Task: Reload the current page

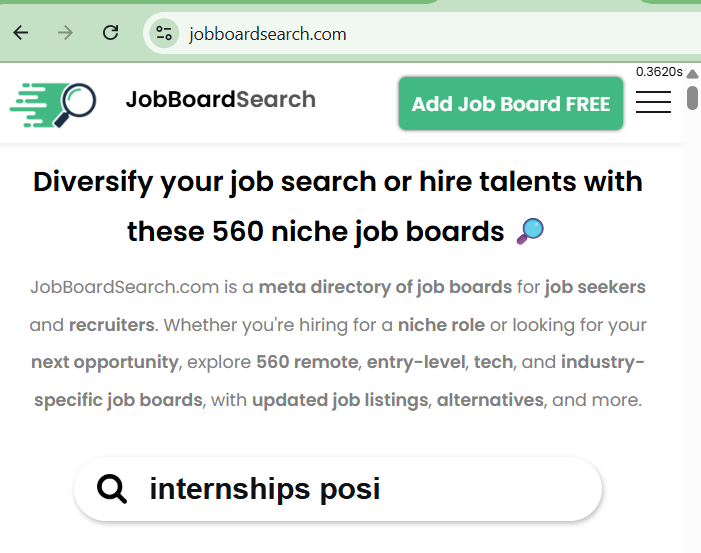Action: [111, 33]
